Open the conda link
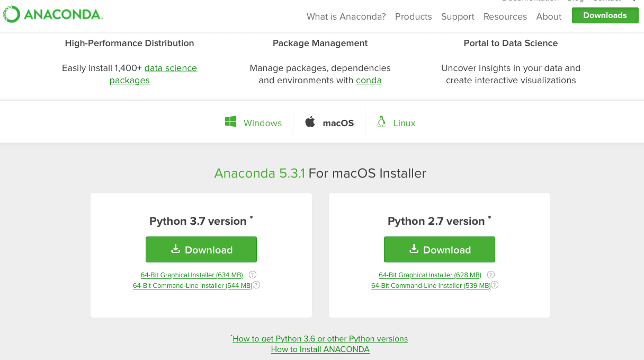Screen dimensions: 644x360 coord(369,81)
